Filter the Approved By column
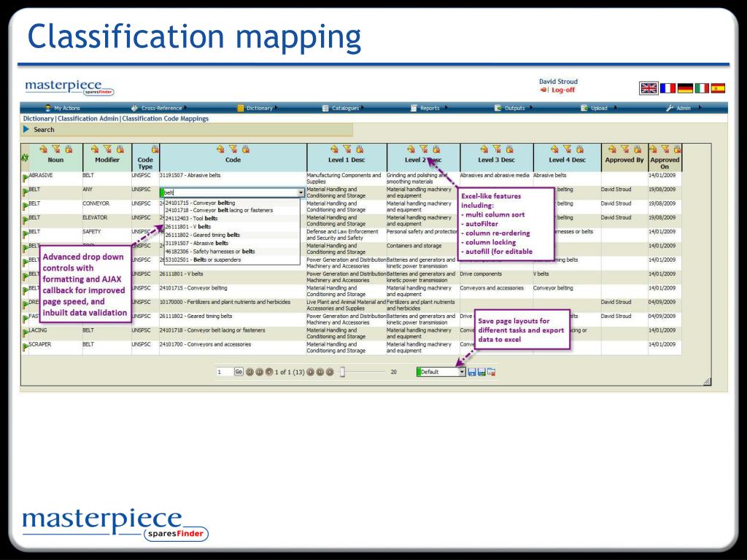The width and height of the screenshot is (747, 560). point(625,149)
